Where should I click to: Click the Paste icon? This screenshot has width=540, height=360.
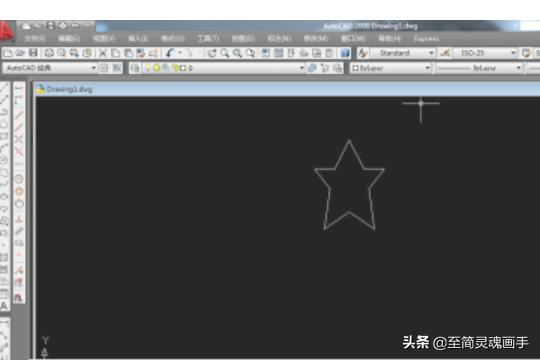pos(128,53)
